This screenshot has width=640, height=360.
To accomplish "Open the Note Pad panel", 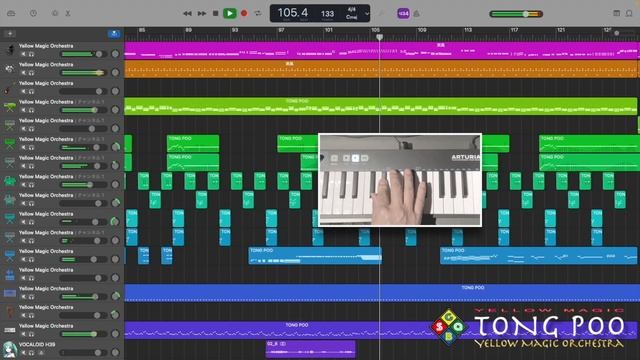I will (616, 13).
